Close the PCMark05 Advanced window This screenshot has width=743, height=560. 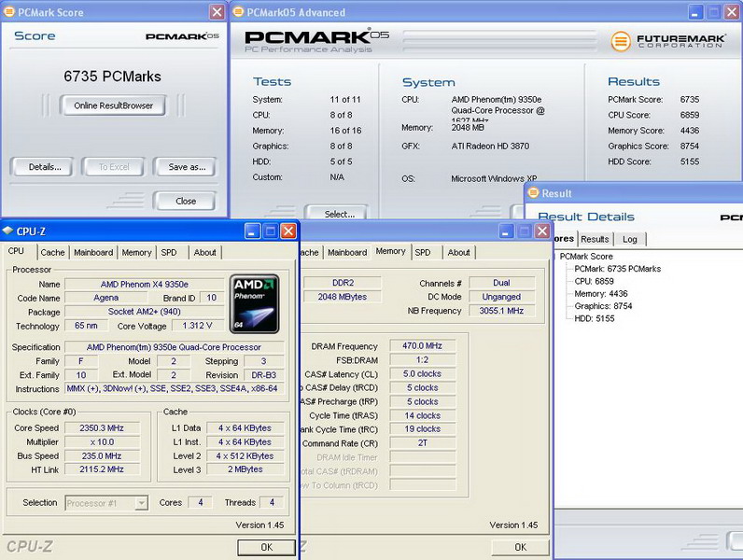732,12
